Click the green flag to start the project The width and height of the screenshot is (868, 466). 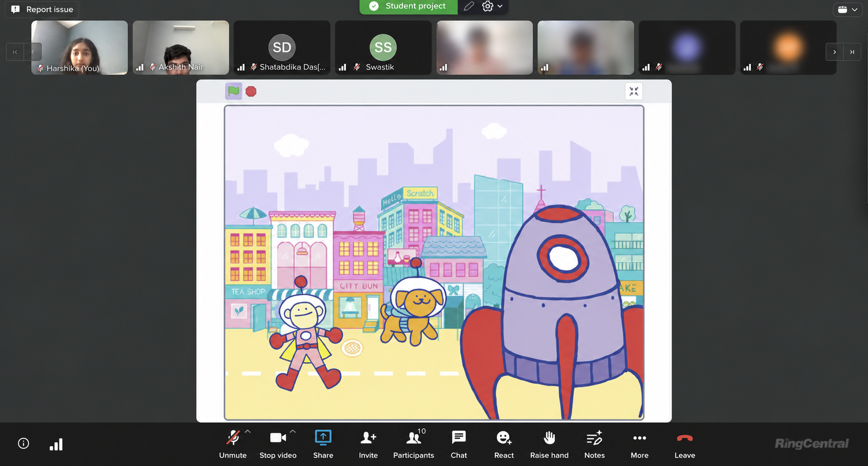point(233,91)
